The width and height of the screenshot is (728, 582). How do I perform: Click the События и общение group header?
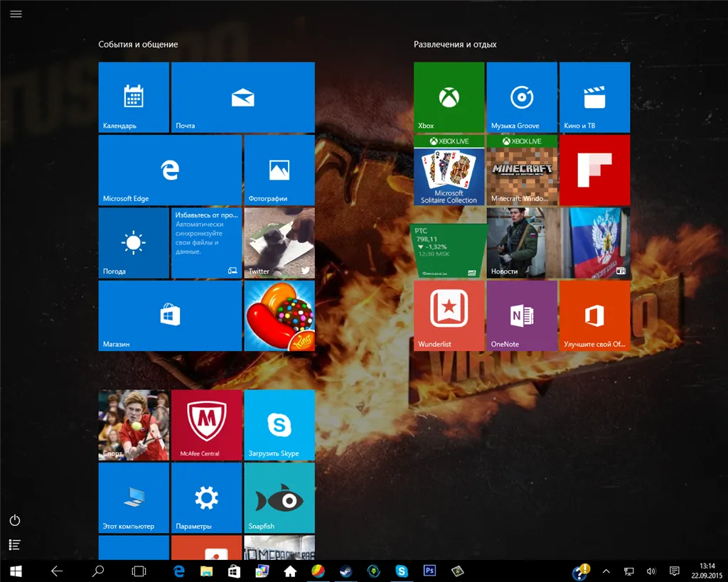[138, 45]
